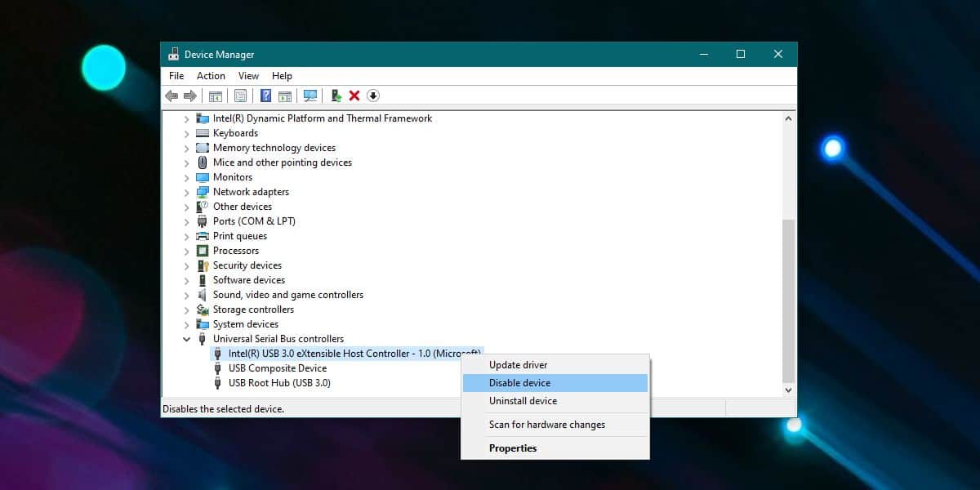Choose Scan for hardware changes menu entry

pyautogui.click(x=555, y=425)
